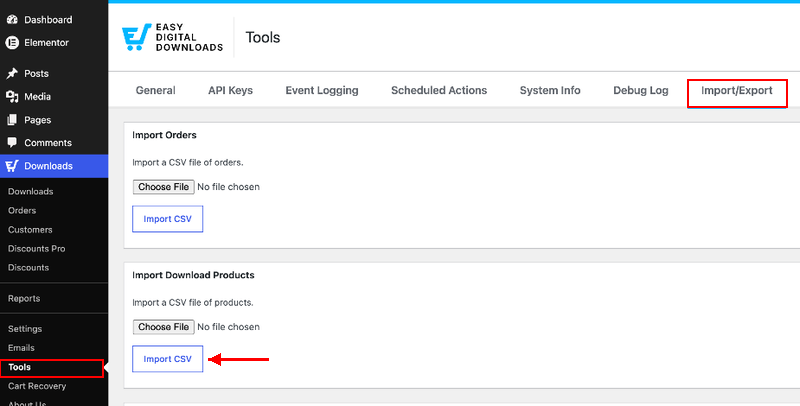Click the Elementor logo icon

pos(12,43)
